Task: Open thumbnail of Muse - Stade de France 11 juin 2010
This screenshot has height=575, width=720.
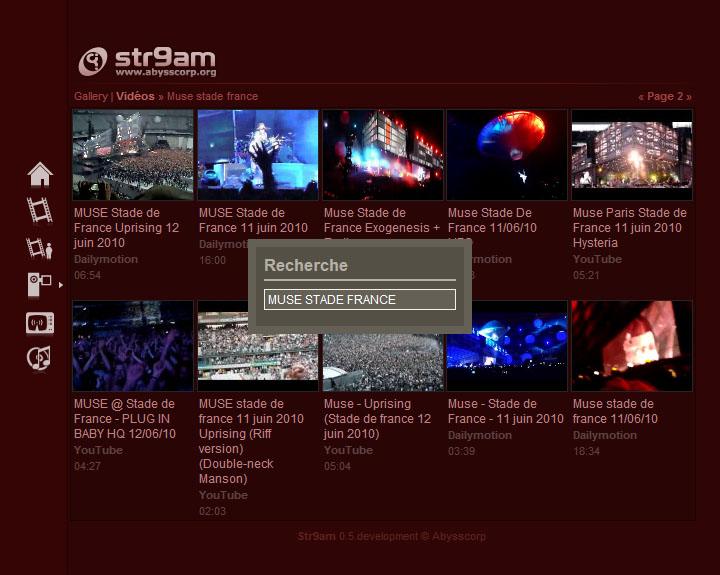Action: point(507,346)
